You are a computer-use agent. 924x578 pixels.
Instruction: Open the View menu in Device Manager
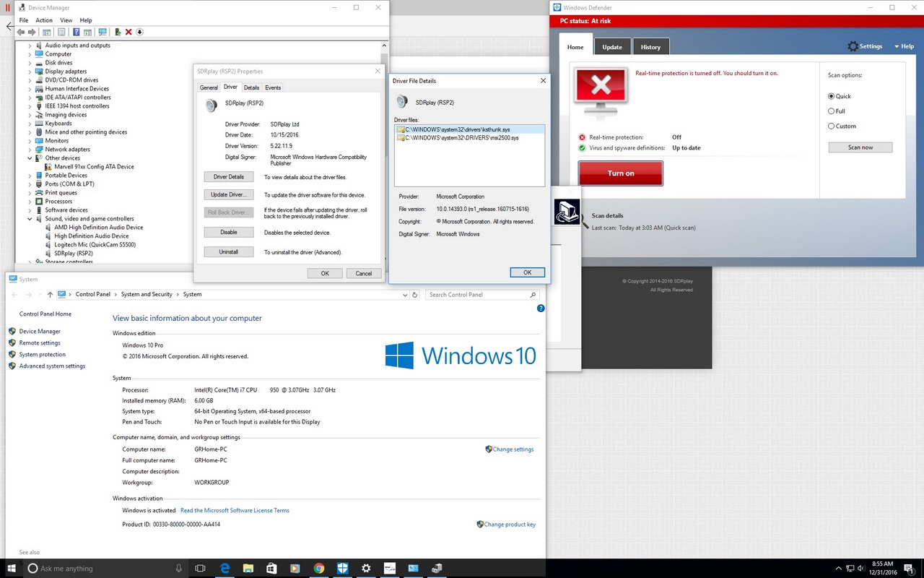[x=66, y=20]
